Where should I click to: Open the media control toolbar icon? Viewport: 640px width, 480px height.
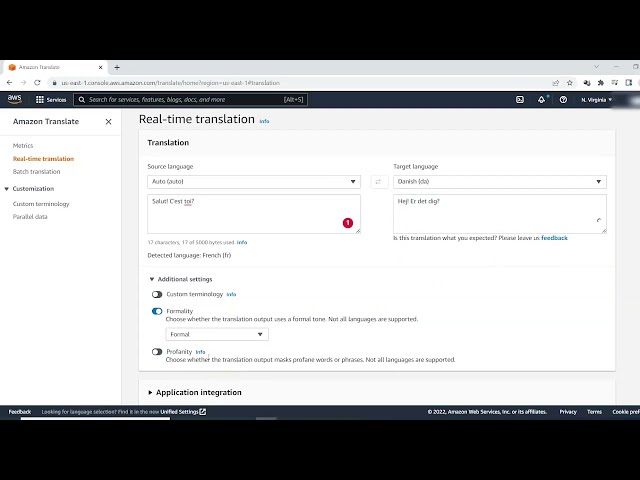[x=615, y=83]
